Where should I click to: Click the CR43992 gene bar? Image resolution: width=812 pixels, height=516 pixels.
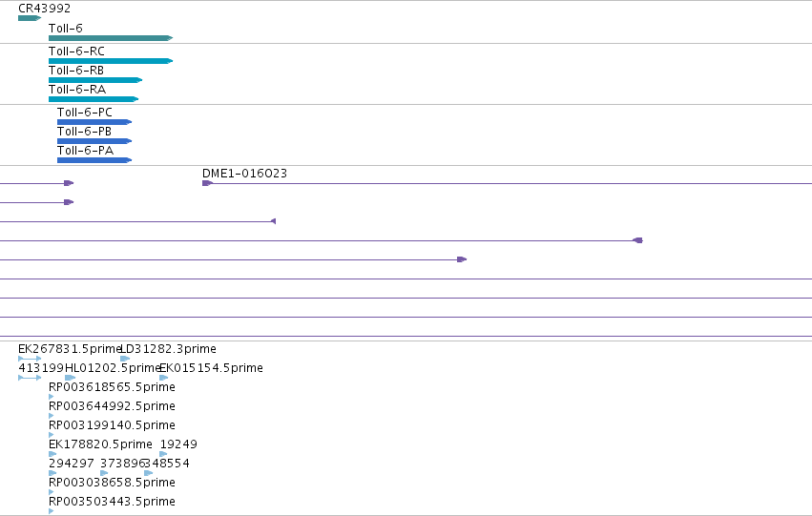pos(30,18)
